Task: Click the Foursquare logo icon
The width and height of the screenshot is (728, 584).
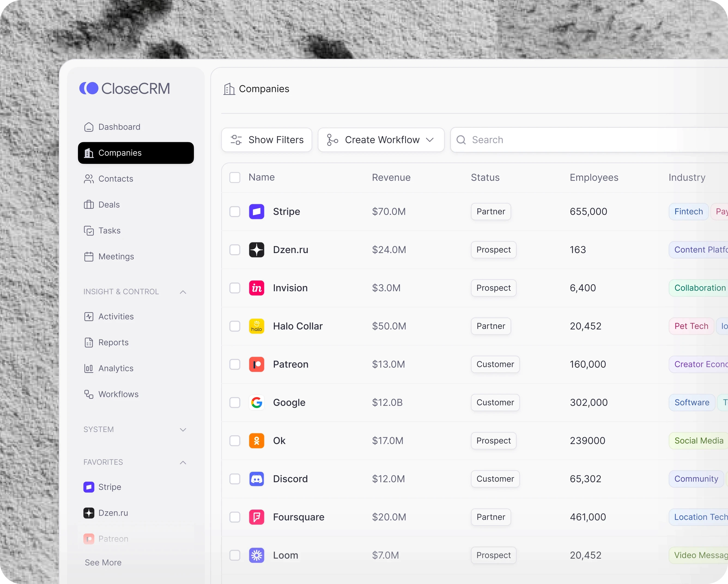Action: click(x=257, y=517)
